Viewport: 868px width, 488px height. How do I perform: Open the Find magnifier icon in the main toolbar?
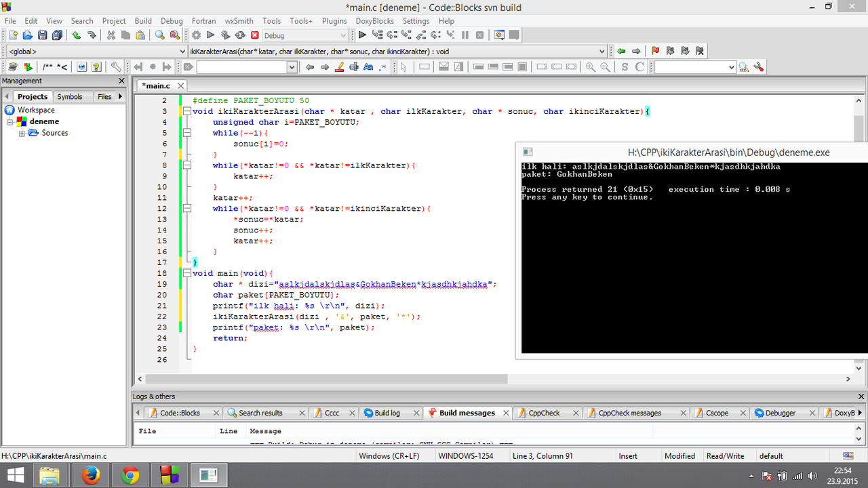159,35
